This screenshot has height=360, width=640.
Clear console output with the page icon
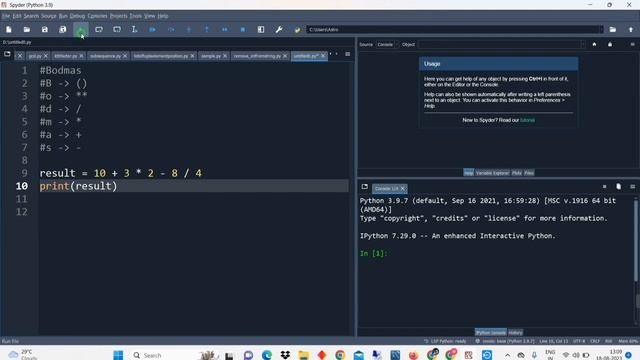[618, 187]
